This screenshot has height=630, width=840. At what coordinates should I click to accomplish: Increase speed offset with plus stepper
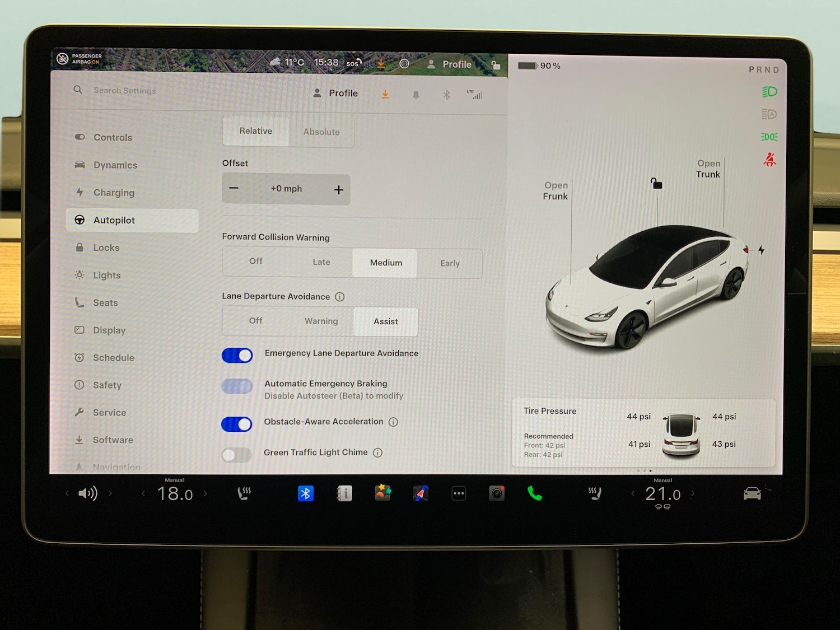coord(338,189)
